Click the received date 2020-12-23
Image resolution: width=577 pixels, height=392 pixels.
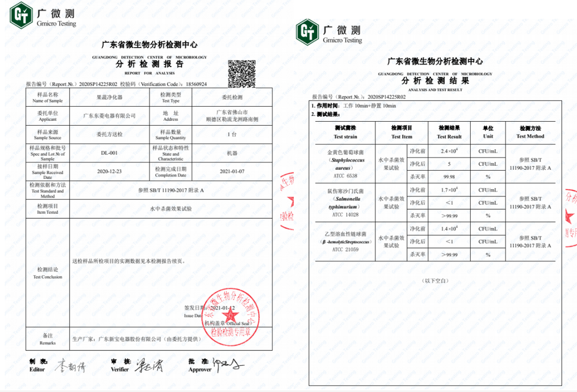[109, 171]
